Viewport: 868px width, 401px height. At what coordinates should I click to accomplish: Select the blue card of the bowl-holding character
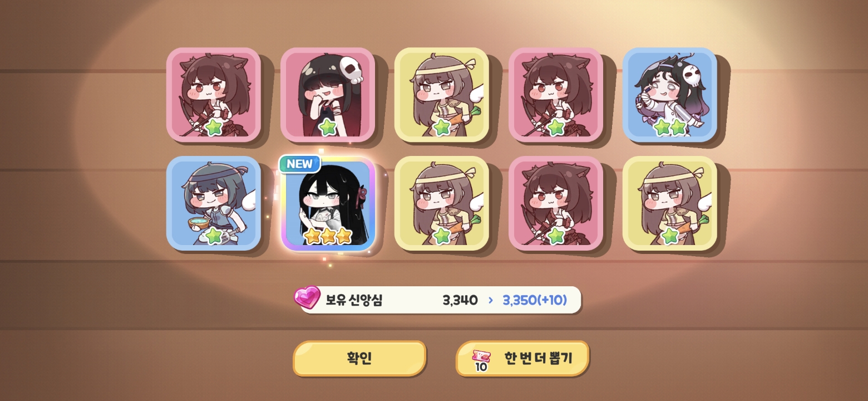coord(214,203)
